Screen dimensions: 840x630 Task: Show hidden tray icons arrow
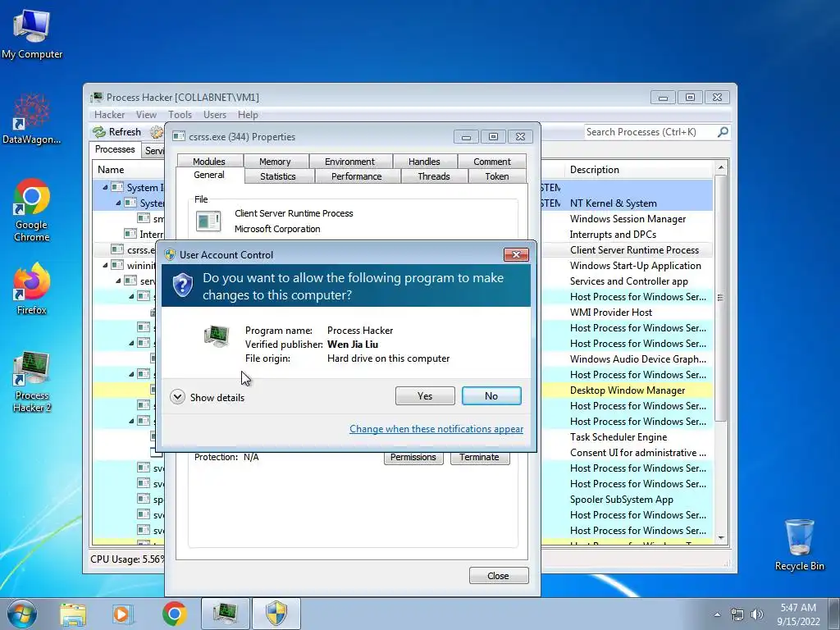[717, 614]
